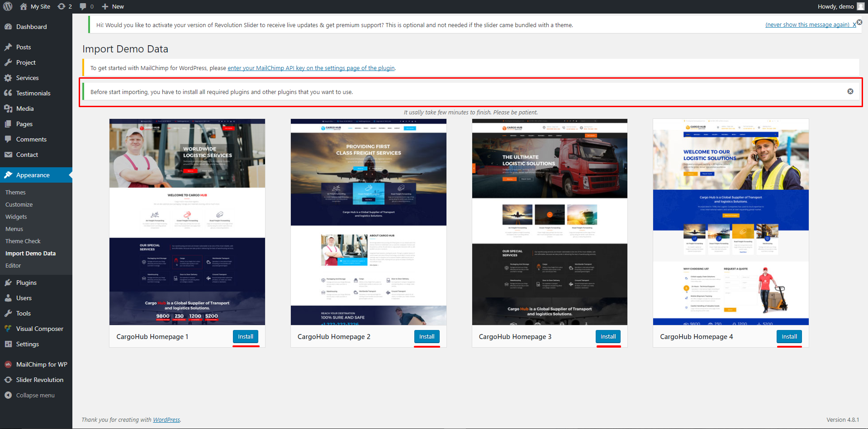Open Themes submenu item
The image size is (868, 429).
point(15,192)
